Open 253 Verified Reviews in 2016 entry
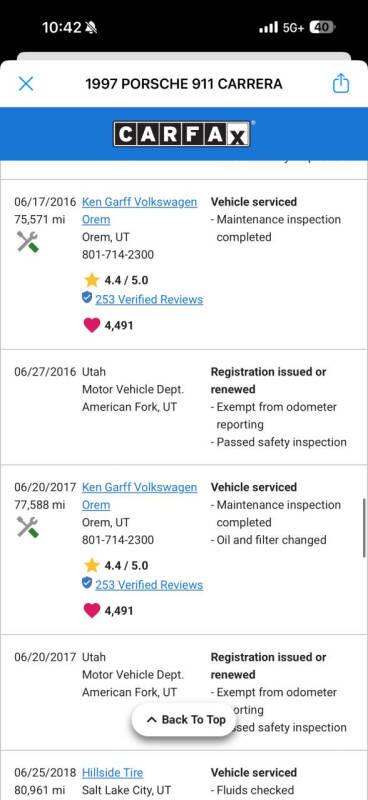Viewport: 368px width, 800px height. click(x=149, y=299)
